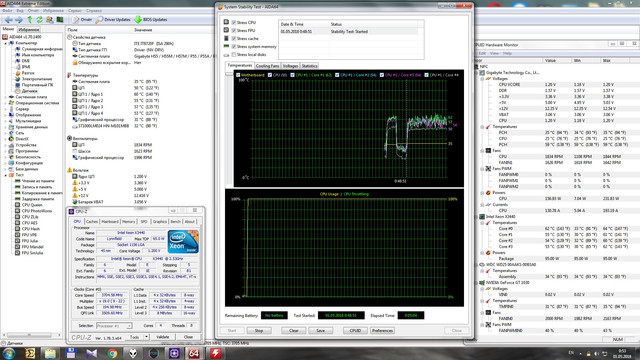Open the Graphics tab in CPU-Z
This screenshot has width=640, height=360.
point(160,222)
